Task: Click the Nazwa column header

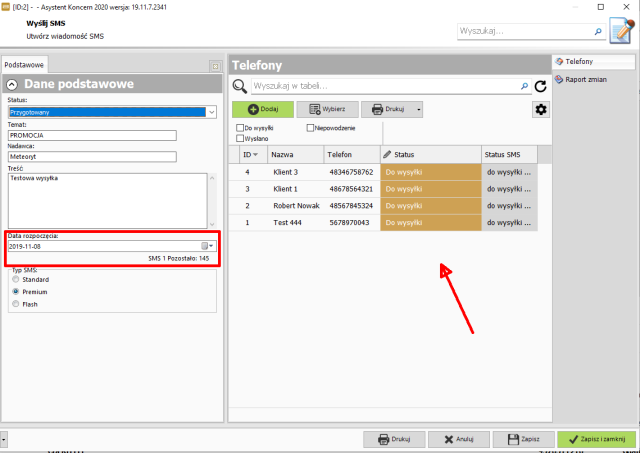Action: pyautogui.click(x=296, y=155)
